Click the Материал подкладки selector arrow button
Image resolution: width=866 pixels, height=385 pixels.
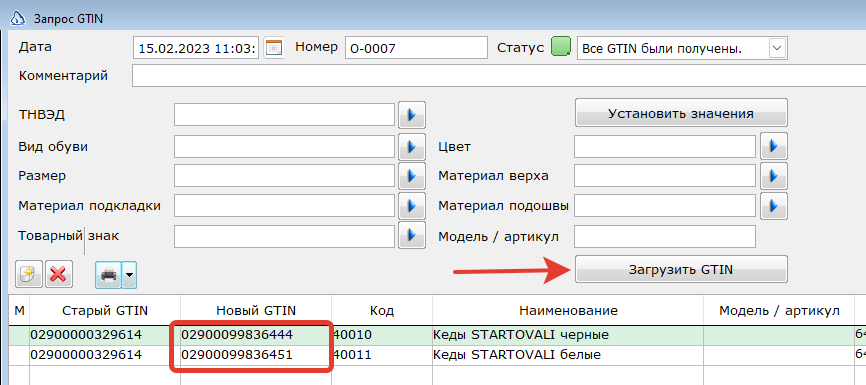click(x=411, y=205)
